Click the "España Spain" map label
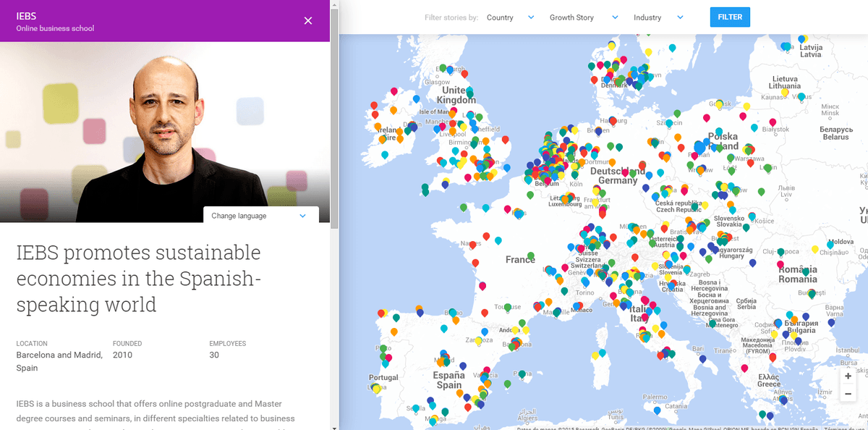Image resolution: width=868 pixels, height=430 pixels. [x=448, y=380]
